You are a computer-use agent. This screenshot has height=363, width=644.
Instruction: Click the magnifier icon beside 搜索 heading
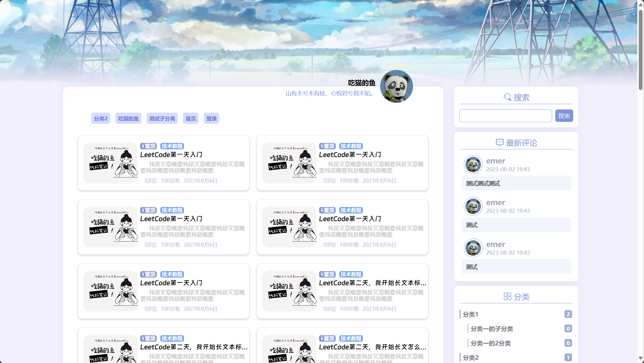pos(507,97)
